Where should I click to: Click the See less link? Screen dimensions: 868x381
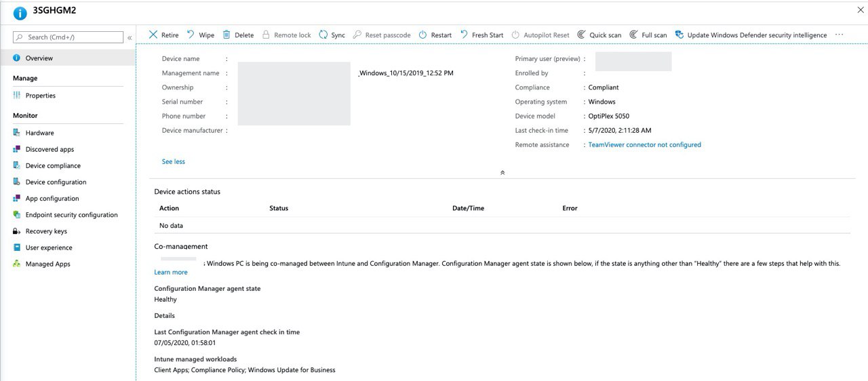click(174, 161)
